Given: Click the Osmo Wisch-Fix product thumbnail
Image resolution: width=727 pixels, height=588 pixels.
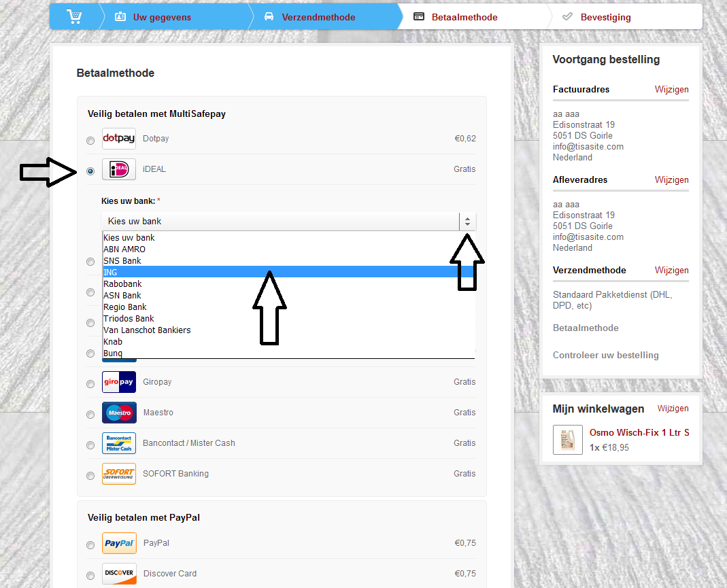Looking at the screenshot, I should (567, 440).
